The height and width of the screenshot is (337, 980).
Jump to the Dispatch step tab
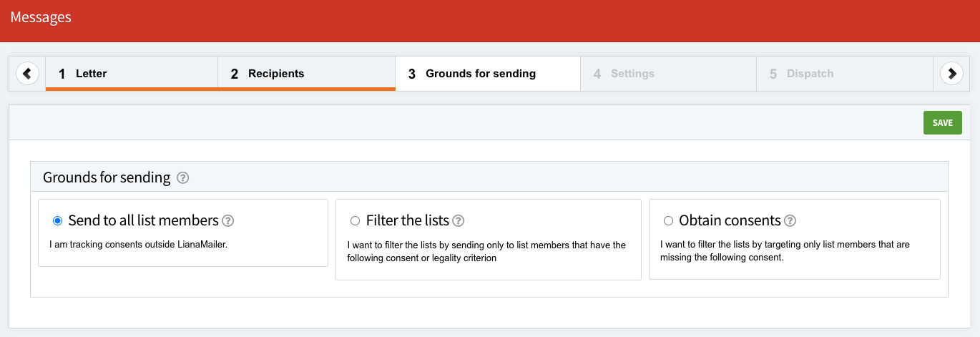pos(844,74)
